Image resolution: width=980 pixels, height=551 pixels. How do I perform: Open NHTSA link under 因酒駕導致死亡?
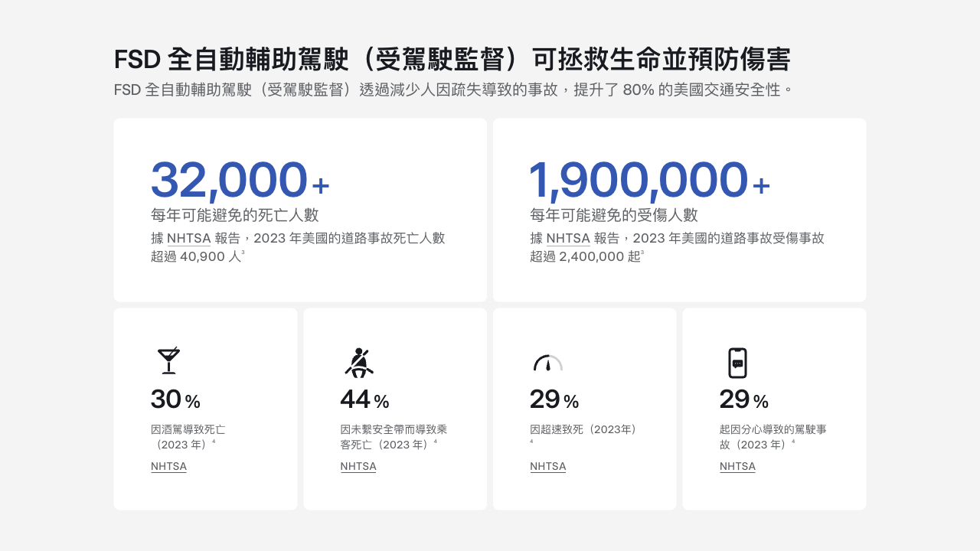click(x=168, y=466)
